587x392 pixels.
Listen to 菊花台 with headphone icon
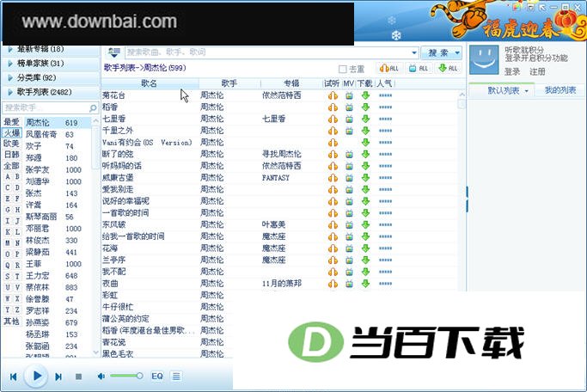pyautogui.click(x=333, y=95)
